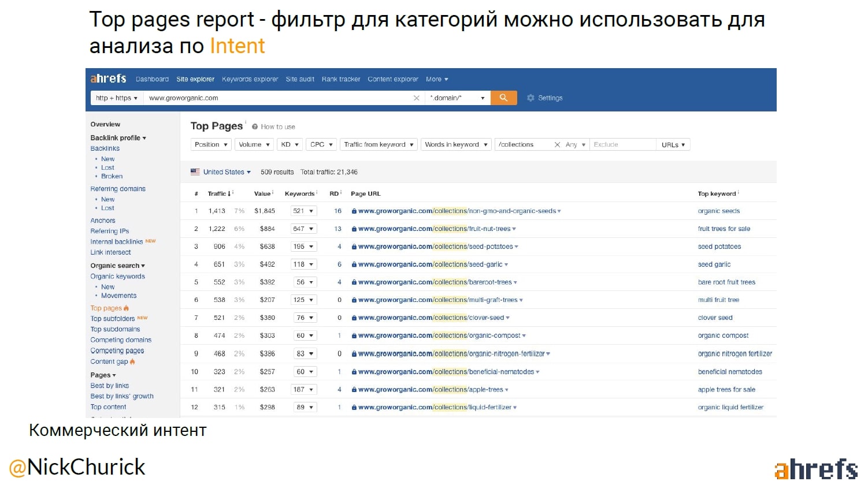Open Keywords explorer from top menu

coord(250,80)
